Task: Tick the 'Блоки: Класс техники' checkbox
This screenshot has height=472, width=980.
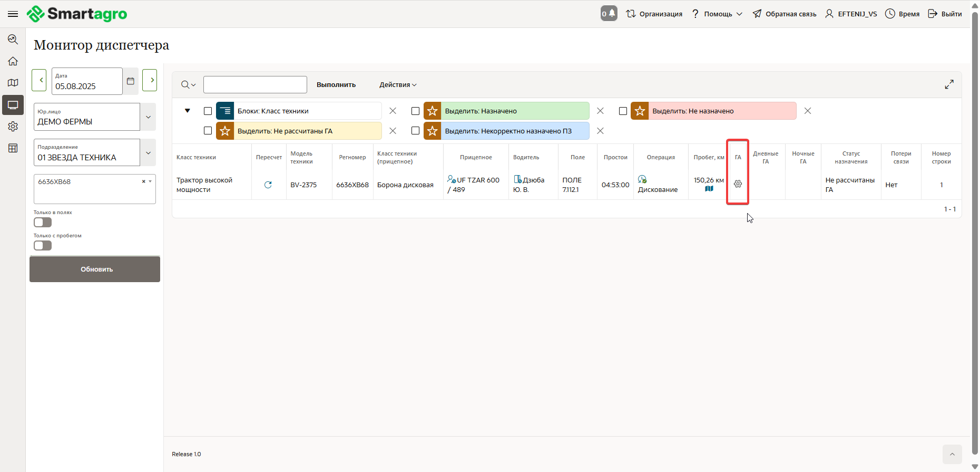Action: tap(208, 111)
